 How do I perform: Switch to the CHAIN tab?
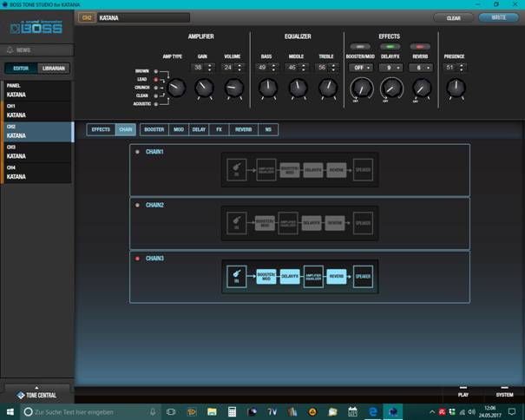pos(126,129)
